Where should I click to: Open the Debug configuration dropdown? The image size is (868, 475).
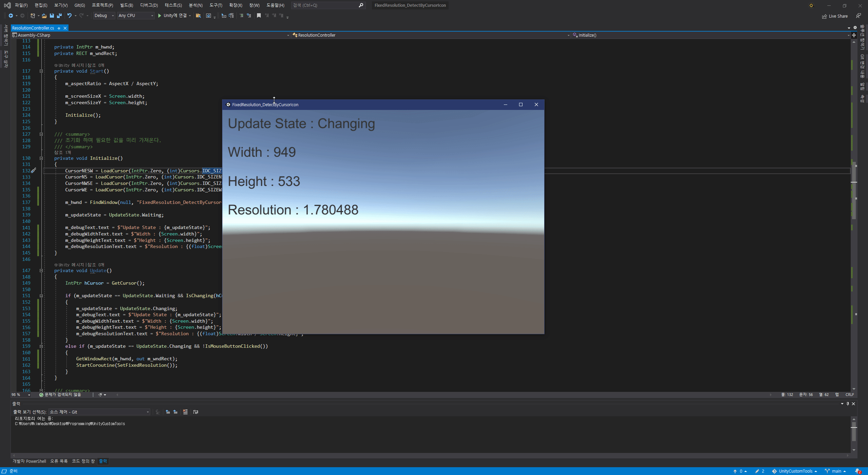coord(104,16)
